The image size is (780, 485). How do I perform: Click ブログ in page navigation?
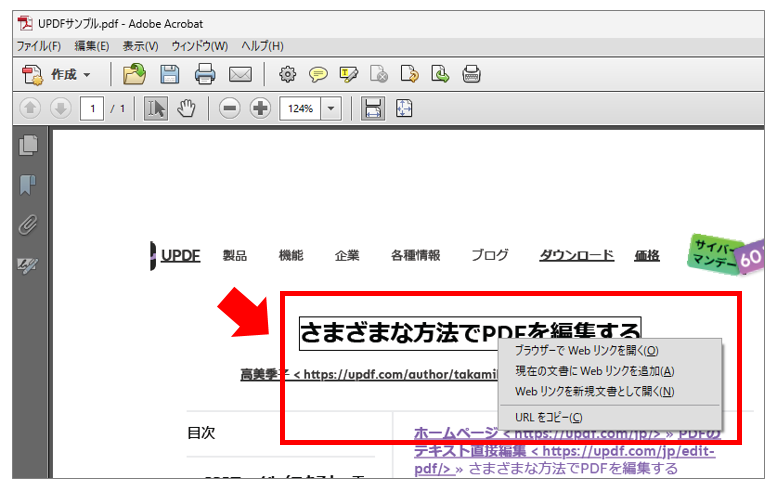click(490, 256)
